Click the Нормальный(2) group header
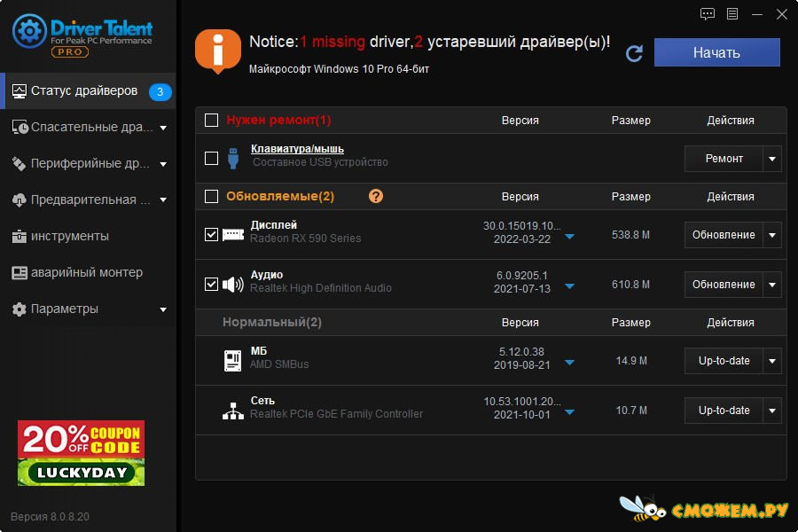Image resolution: width=798 pixels, height=532 pixels. click(272, 322)
